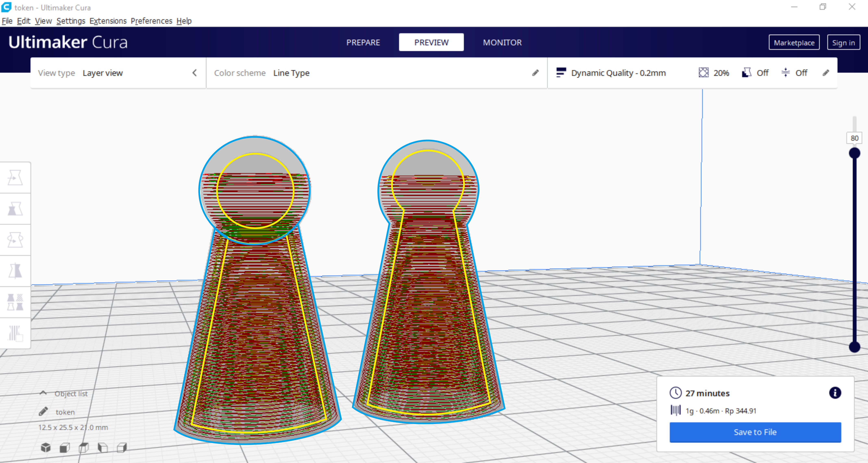The width and height of the screenshot is (868, 463).
Task: Select the Rotate tool in left toolbar
Action: click(15, 240)
